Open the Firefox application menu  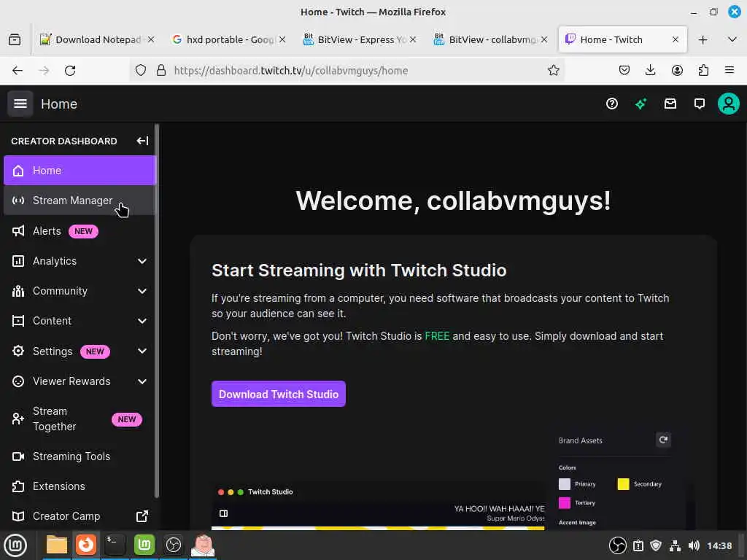[729, 71]
